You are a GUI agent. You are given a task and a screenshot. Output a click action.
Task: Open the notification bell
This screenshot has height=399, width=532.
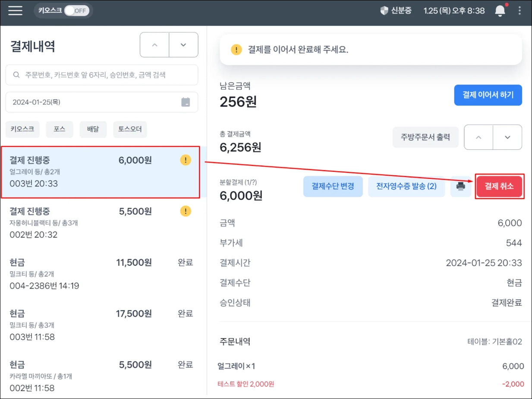[500, 11]
